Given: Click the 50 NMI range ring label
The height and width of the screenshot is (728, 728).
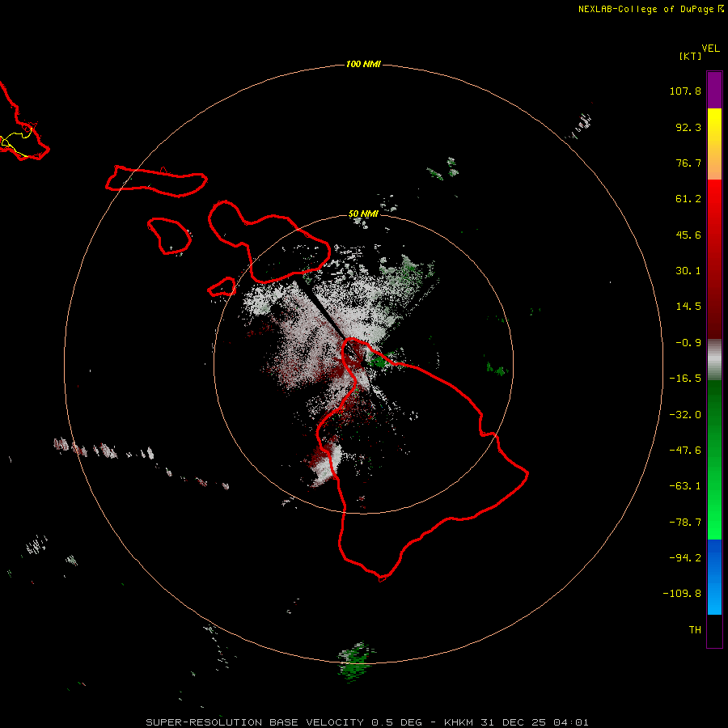Looking at the screenshot, I should pyautogui.click(x=363, y=214).
